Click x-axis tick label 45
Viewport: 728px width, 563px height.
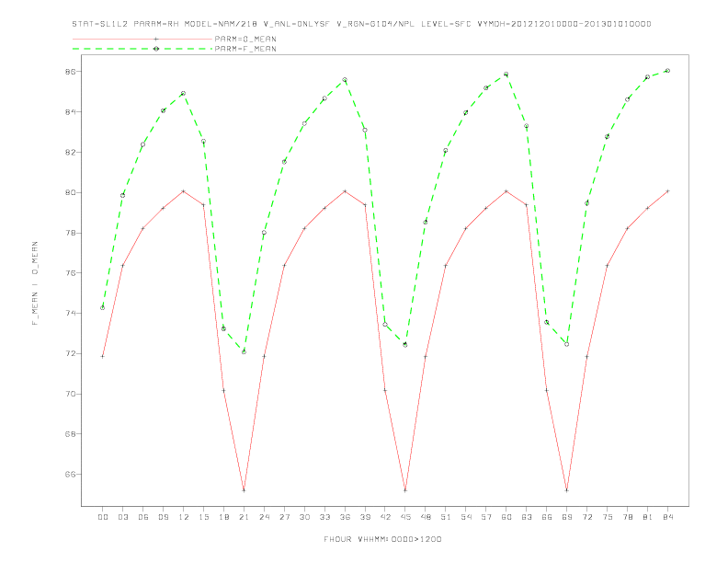coord(405,517)
